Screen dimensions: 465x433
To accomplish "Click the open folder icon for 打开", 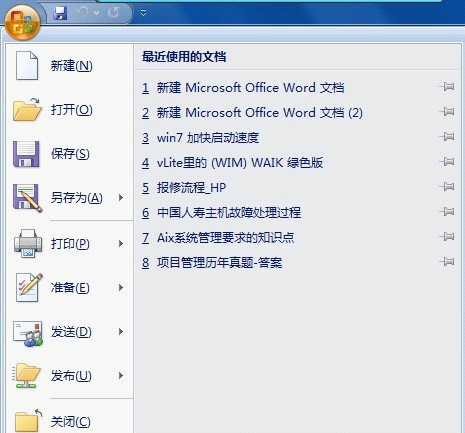I will (x=27, y=109).
